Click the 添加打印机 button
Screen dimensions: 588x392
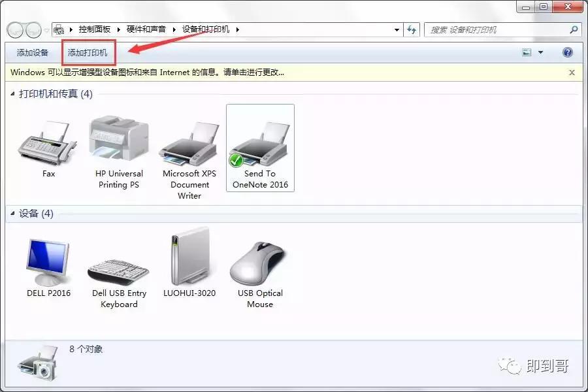click(x=88, y=52)
